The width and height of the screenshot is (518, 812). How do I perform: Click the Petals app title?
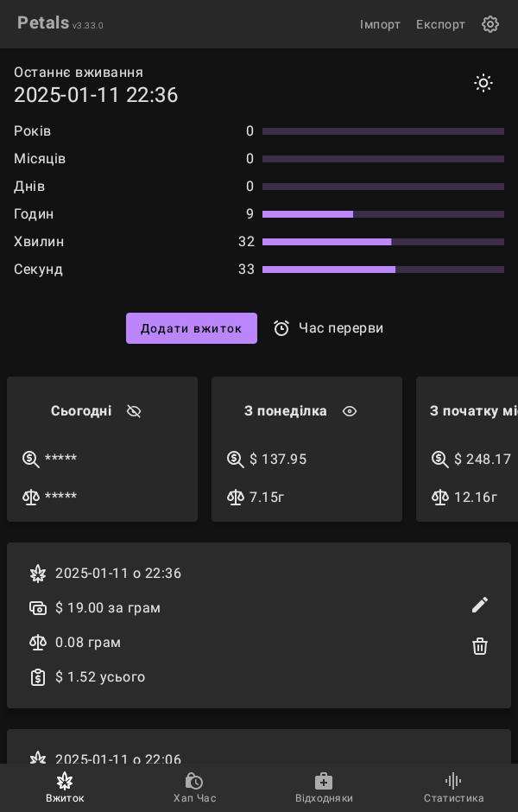43,23
